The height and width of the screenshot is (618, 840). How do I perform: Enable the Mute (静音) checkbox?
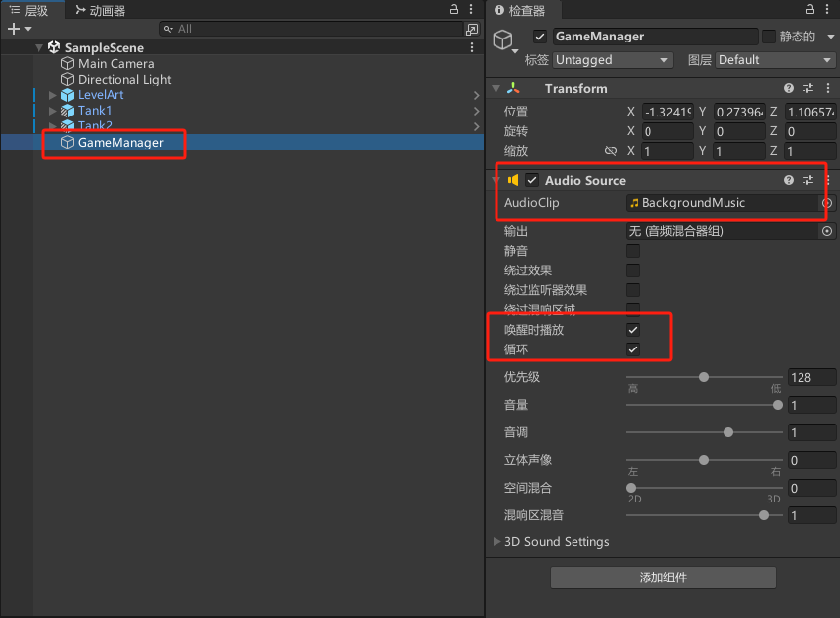(x=633, y=251)
